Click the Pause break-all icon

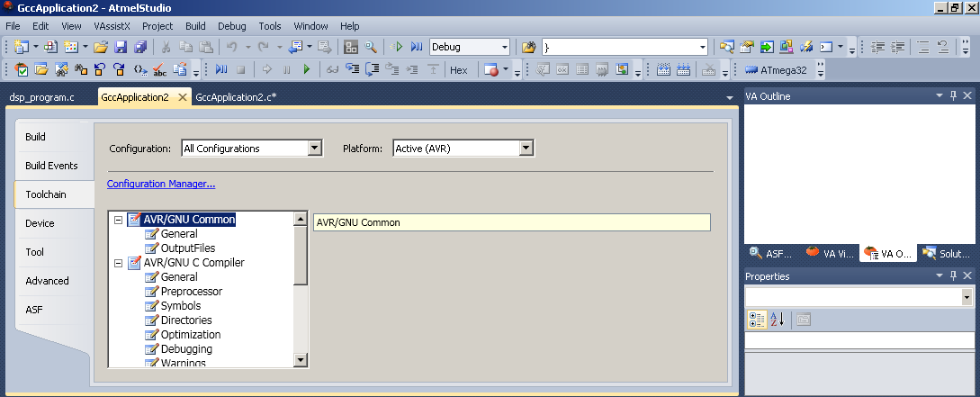click(x=286, y=69)
